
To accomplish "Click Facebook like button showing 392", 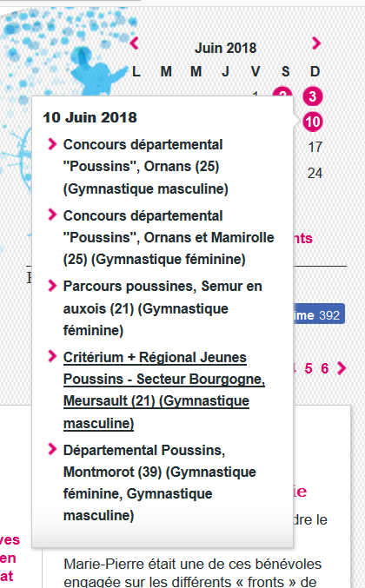I will point(319,314).
